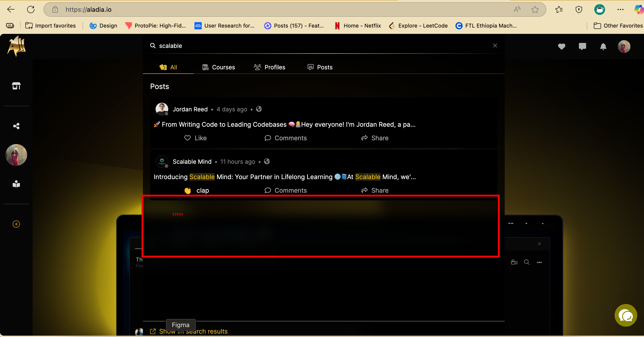Add this page to favorites with star
This screenshot has height=337, width=644.
click(535, 9)
